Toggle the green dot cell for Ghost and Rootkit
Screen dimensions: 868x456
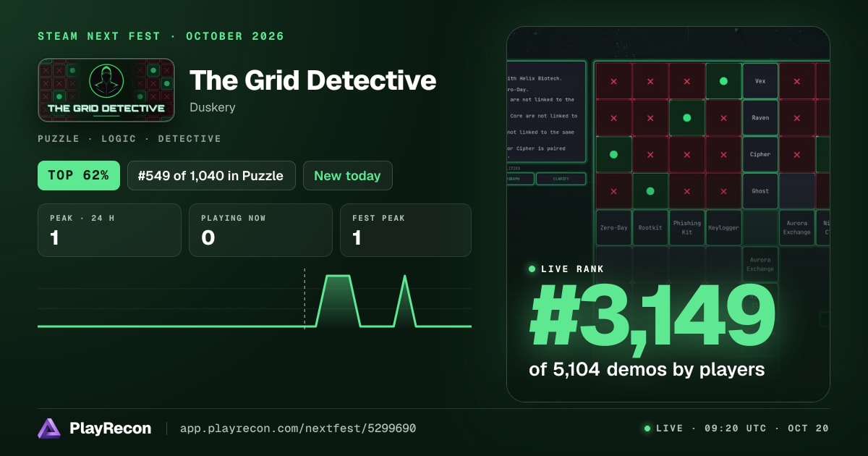click(650, 191)
